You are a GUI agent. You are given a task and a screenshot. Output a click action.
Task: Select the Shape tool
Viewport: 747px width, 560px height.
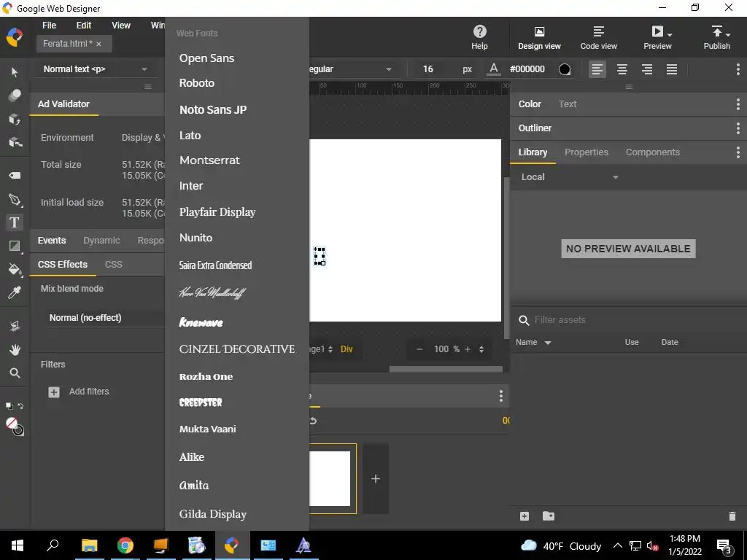(15, 246)
